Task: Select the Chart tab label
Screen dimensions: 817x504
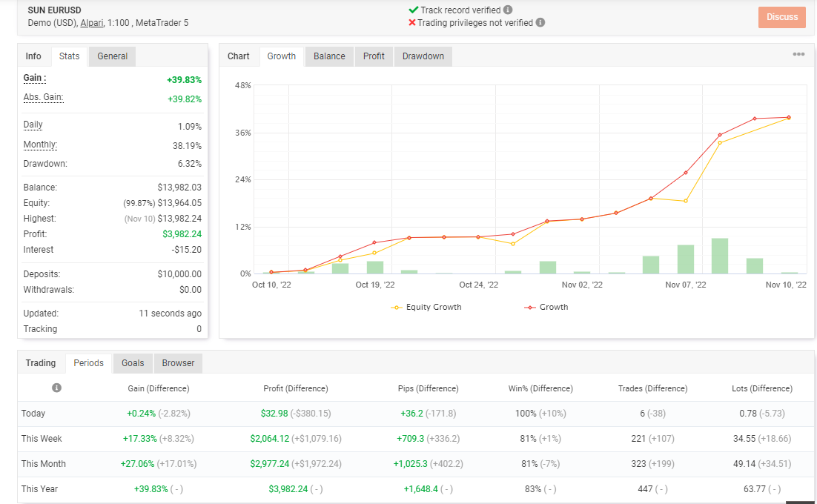Action: 239,56
